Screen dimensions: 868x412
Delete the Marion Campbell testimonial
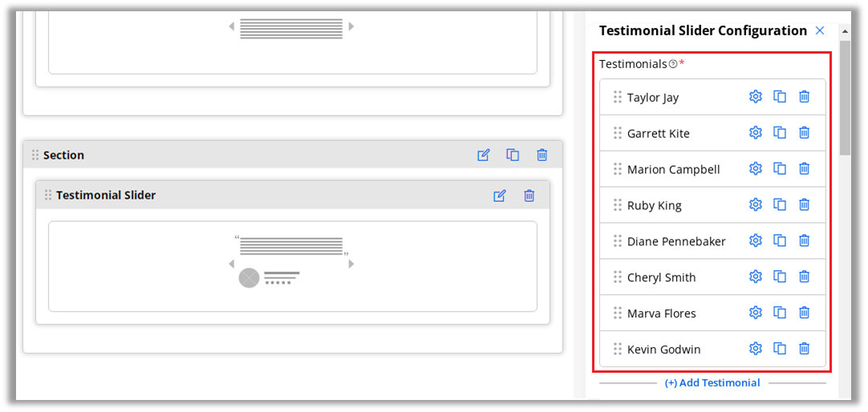(x=804, y=169)
